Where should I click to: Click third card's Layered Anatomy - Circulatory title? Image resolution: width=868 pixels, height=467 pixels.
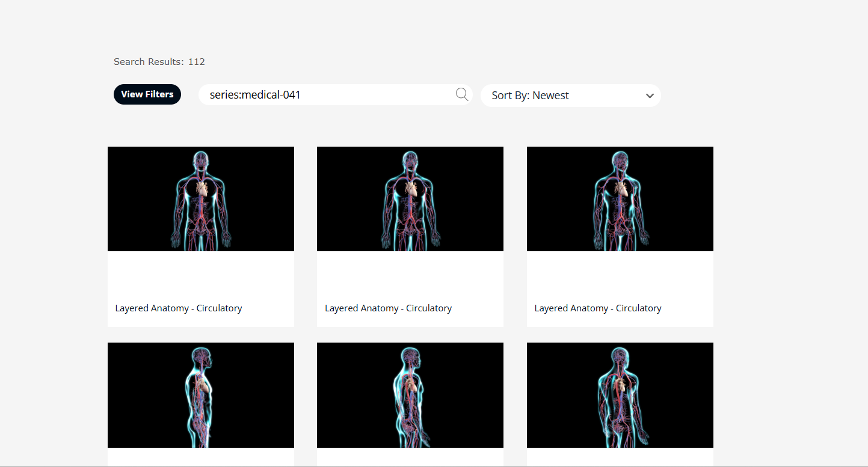598,308
